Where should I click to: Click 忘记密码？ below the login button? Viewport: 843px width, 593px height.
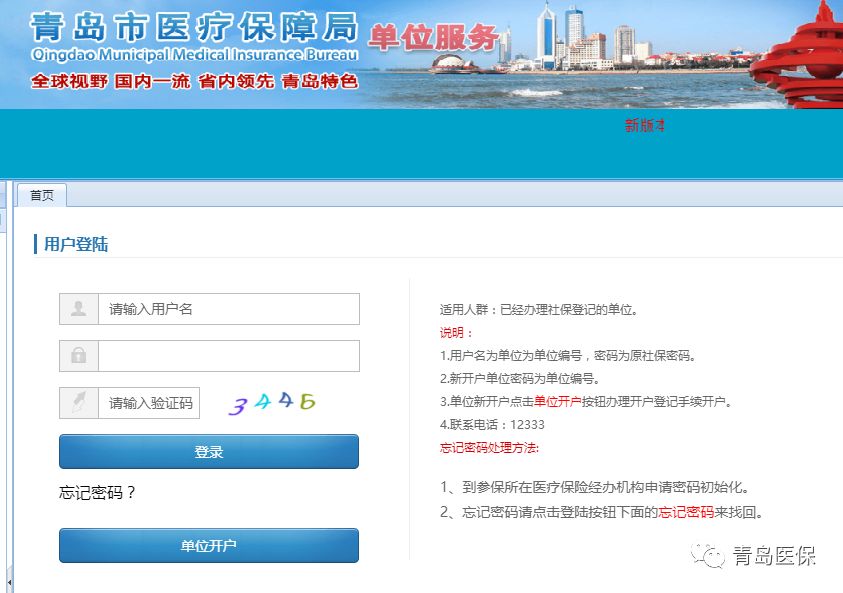98,492
